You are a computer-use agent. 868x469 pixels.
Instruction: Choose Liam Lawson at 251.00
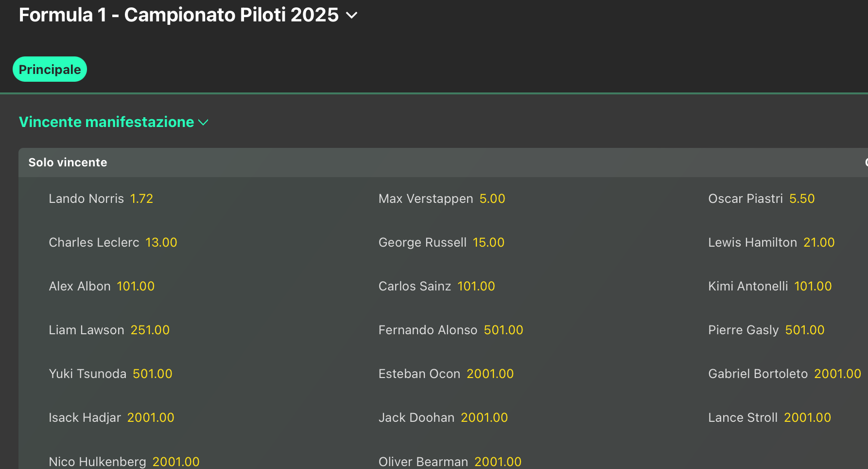[150, 330]
